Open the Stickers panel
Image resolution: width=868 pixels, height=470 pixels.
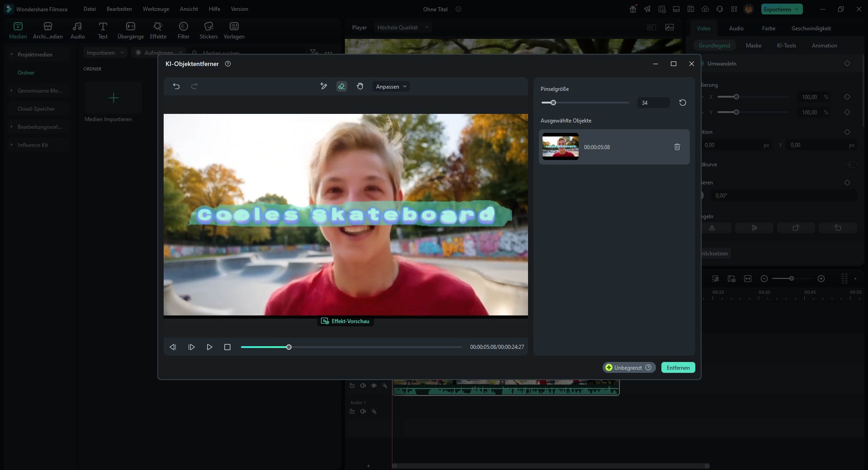[209, 30]
